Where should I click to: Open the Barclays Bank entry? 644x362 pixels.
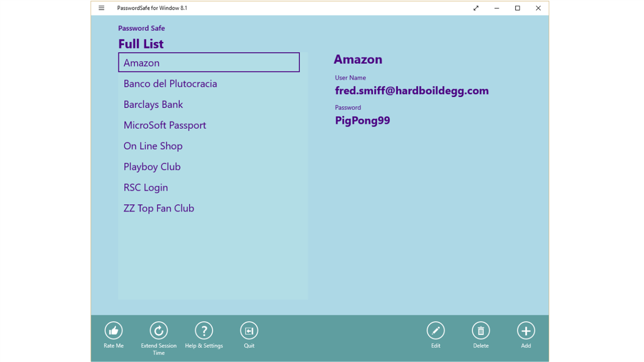153,104
